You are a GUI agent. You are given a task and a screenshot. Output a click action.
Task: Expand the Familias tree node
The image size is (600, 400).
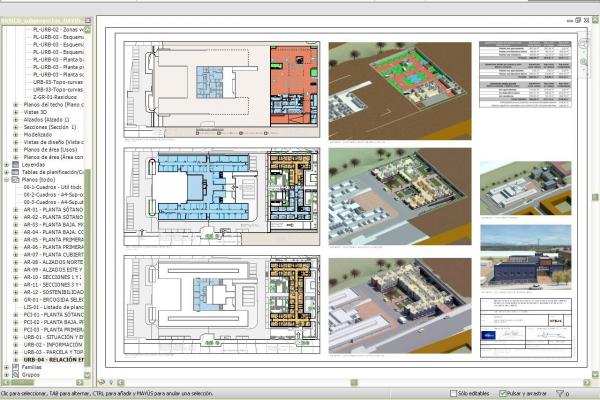(x=5, y=368)
